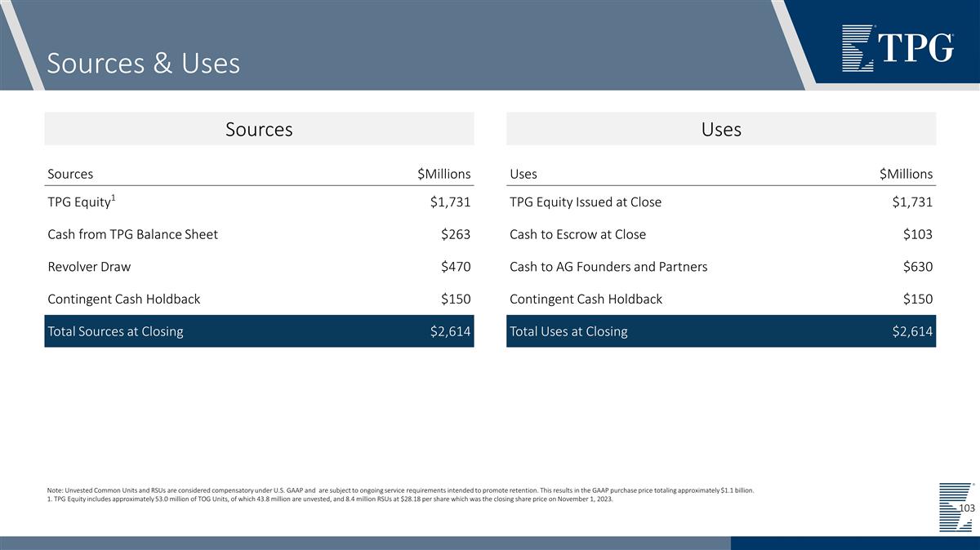This screenshot has width=980, height=550.
Task: Select the Cash to Escrow at Close row
Action: (x=577, y=234)
